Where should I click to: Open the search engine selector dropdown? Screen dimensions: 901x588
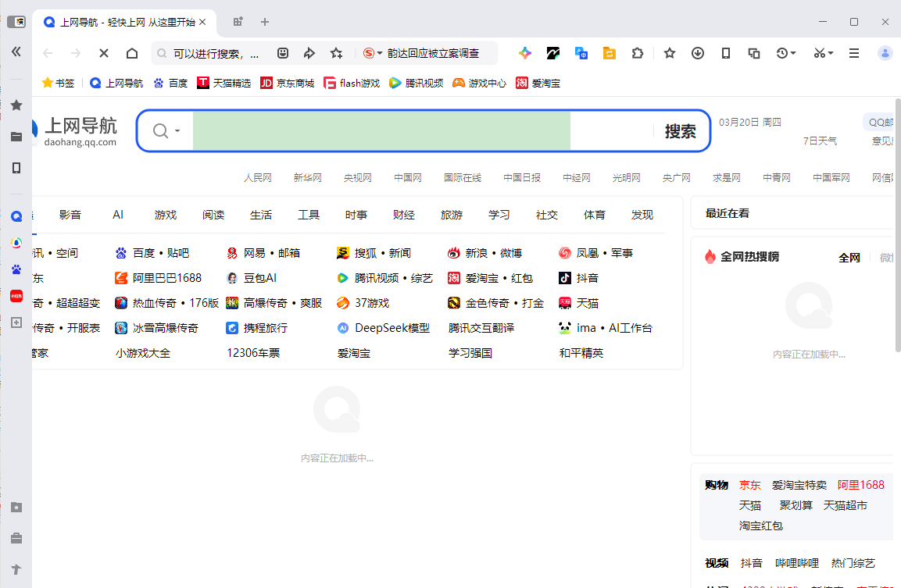168,130
